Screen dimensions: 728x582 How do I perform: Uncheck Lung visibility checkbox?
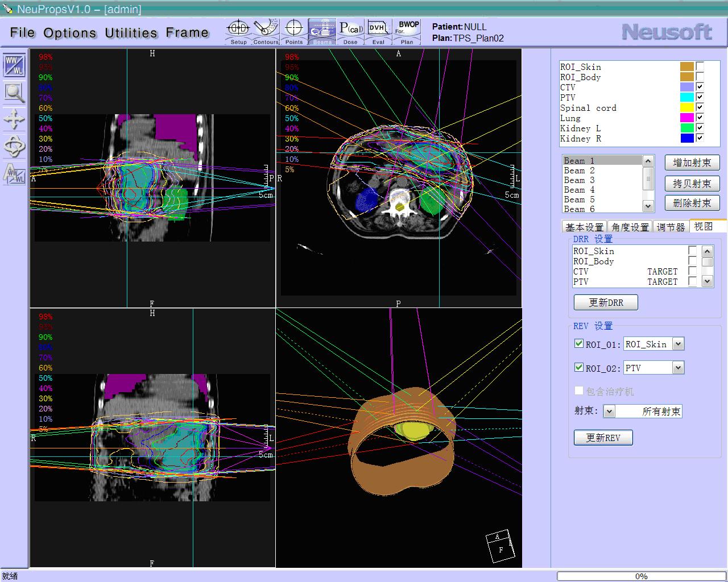tap(700, 118)
